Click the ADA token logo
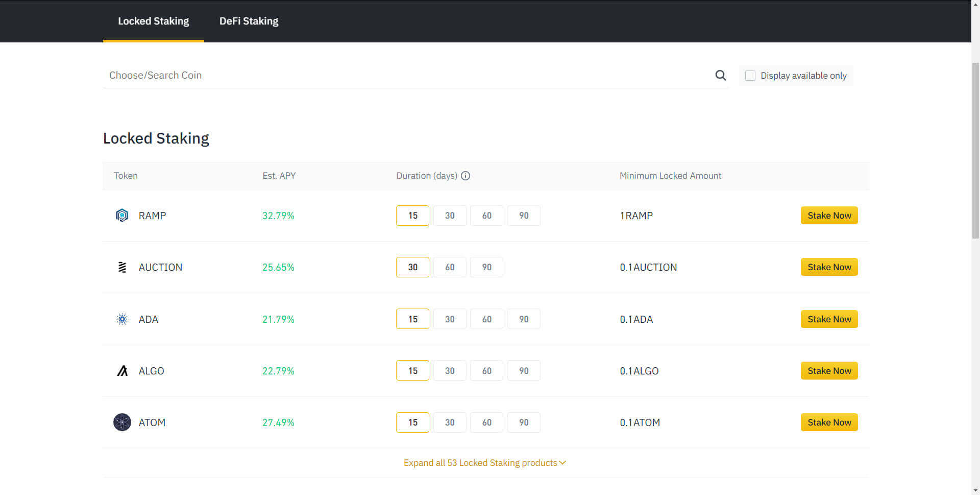 [122, 319]
